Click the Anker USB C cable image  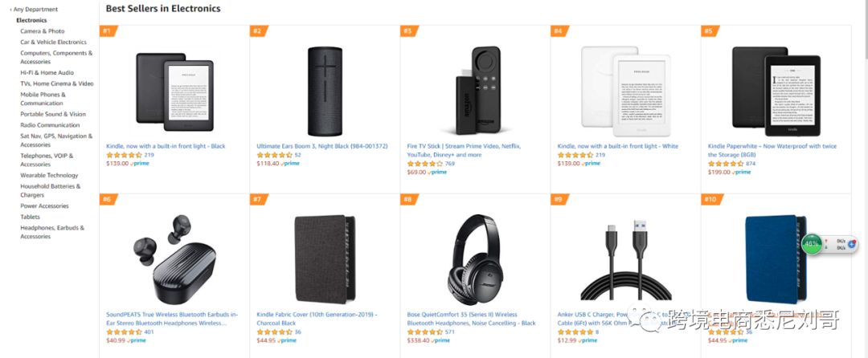(624, 261)
